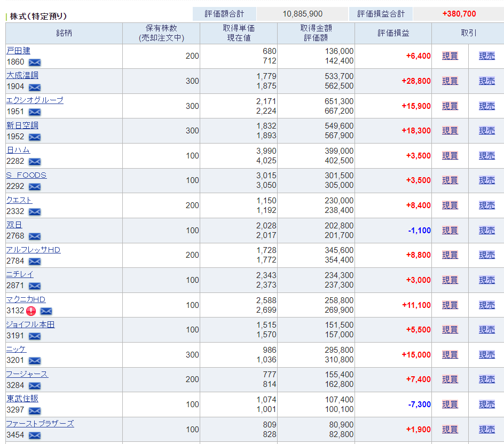504x444 pixels.
Task: Click 現売 to sell 戸田建
Action: click(x=487, y=56)
